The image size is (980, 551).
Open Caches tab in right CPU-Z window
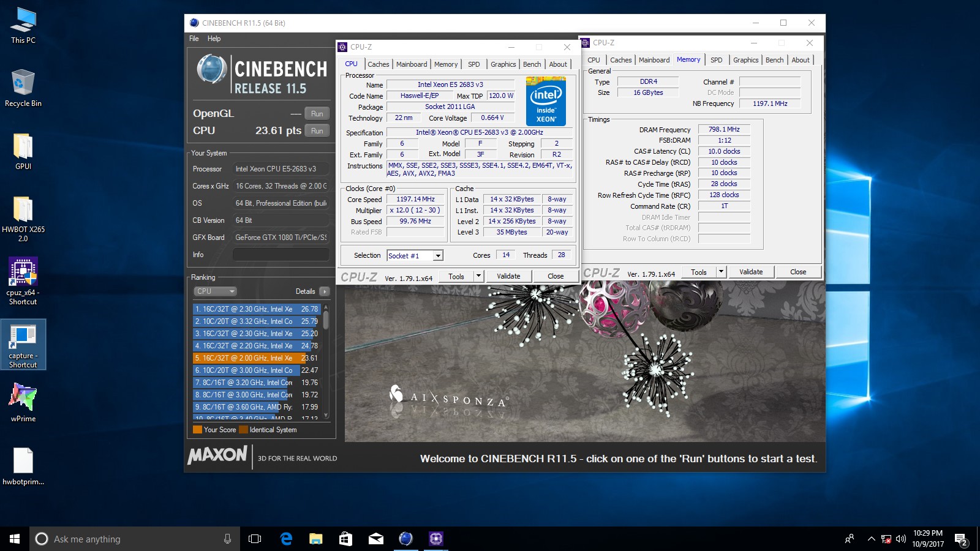621,60
